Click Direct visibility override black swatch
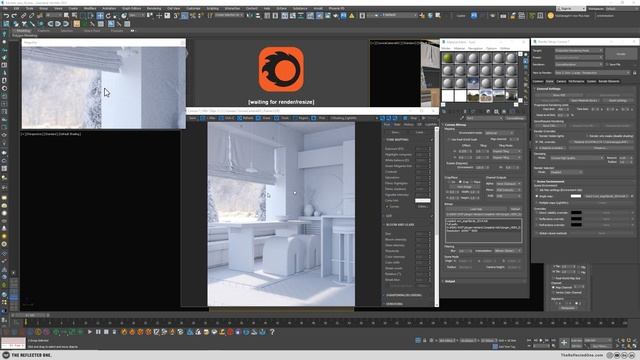640x360 pixels. [x=576, y=213]
